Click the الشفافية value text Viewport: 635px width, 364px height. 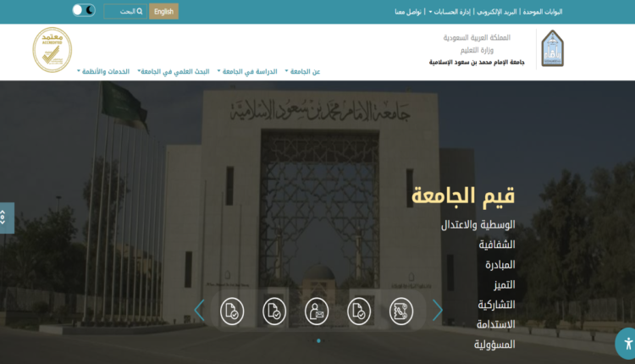click(x=497, y=245)
